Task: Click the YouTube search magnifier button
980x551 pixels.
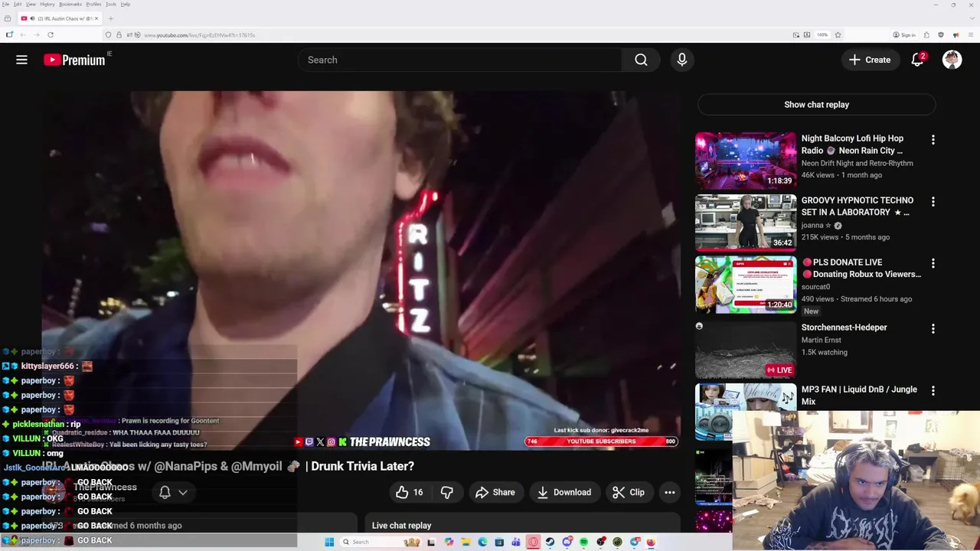Action: [641, 60]
